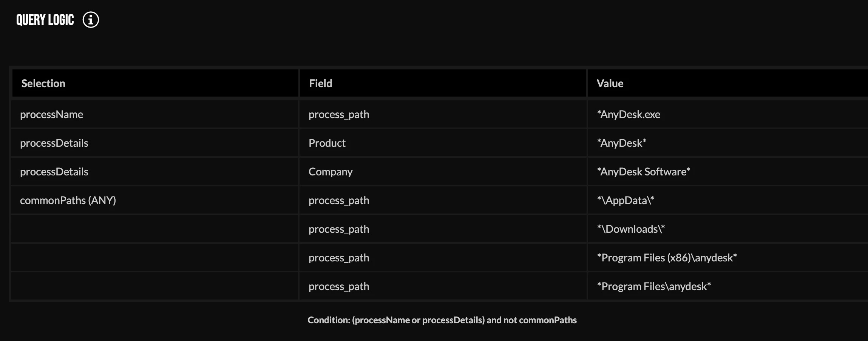The image size is (868, 341).
Task: Click the Selection column header
Action: (155, 83)
